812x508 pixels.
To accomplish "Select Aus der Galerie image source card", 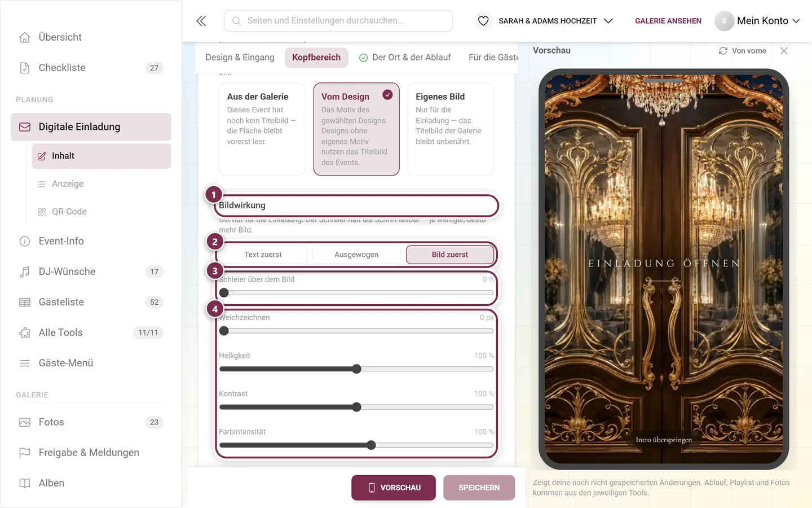I will coord(262,129).
